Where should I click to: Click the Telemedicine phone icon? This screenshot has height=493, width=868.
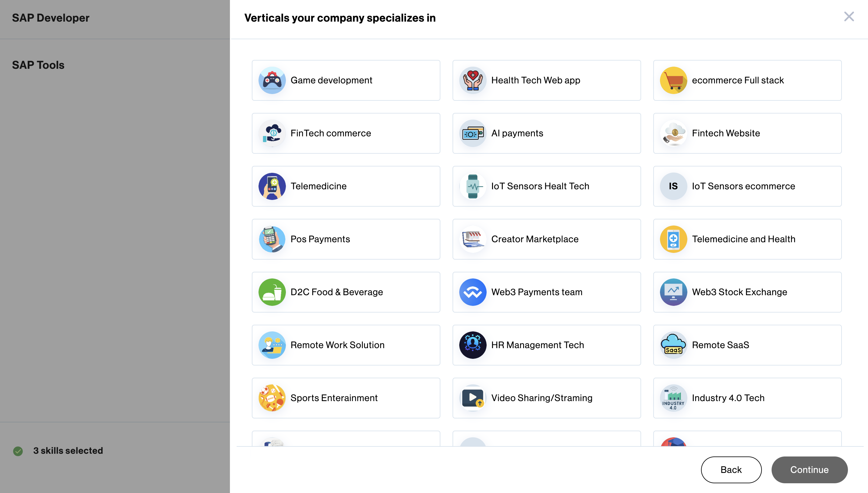(272, 186)
